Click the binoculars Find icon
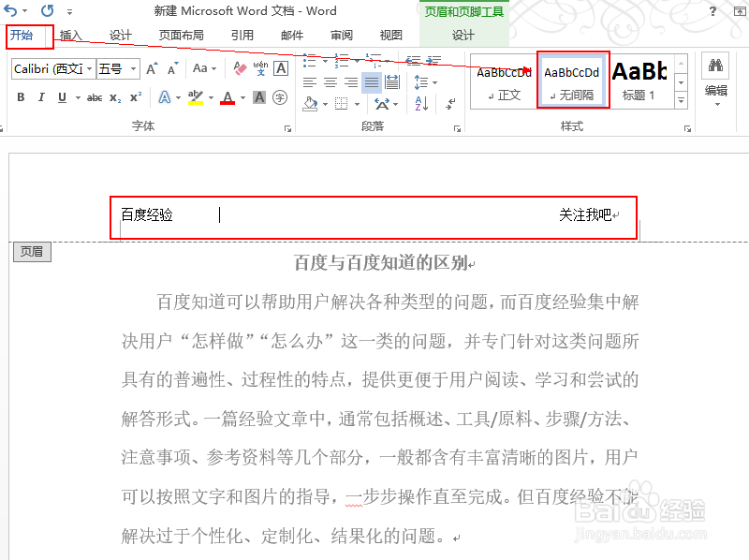Screen dimensions: 749x560 coord(715,65)
